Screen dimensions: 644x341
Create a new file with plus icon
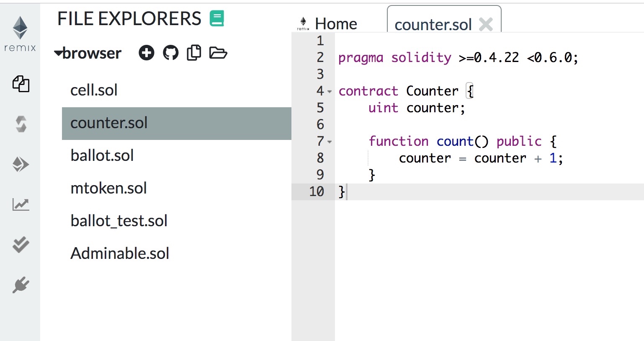point(147,53)
